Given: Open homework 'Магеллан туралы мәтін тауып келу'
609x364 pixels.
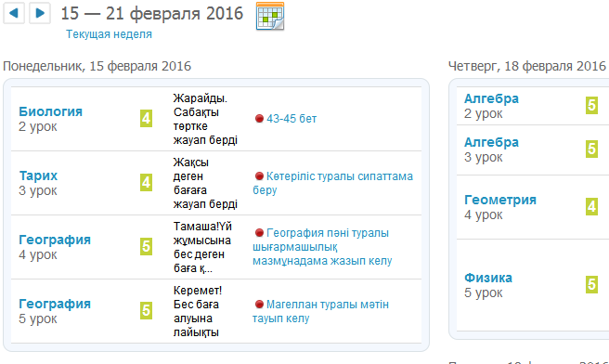Looking at the screenshot, I should (x=320, y=311).
